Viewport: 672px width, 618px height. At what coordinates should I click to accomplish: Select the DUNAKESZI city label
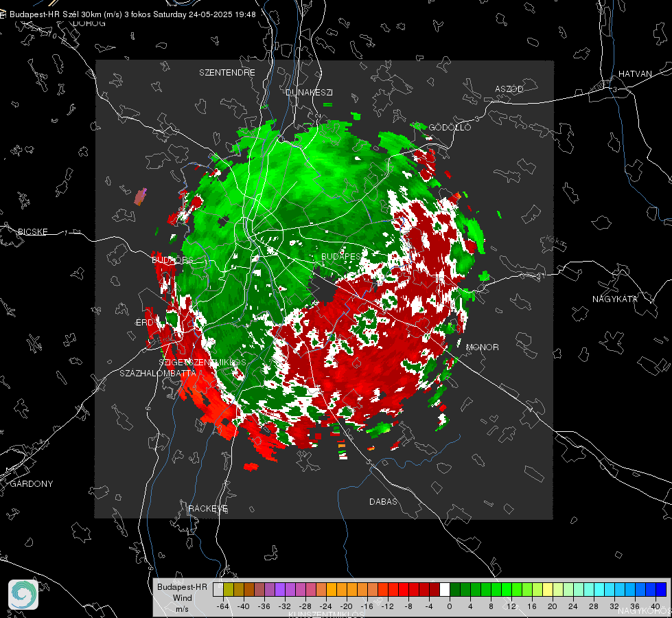coord(309,92)
